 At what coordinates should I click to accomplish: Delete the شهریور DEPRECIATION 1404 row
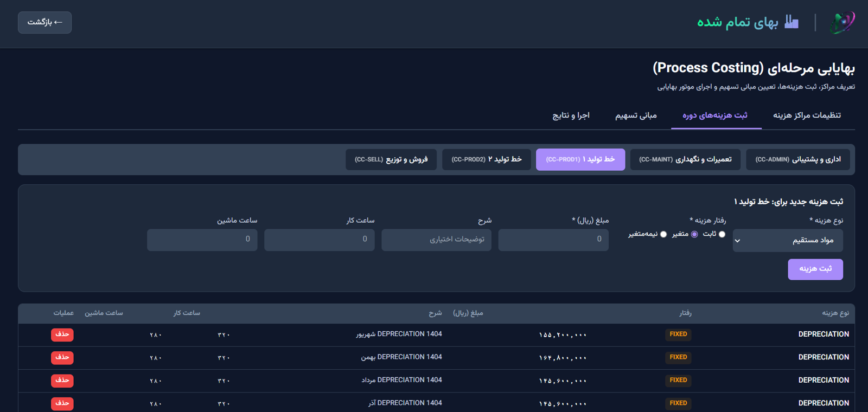pos(62,334)
